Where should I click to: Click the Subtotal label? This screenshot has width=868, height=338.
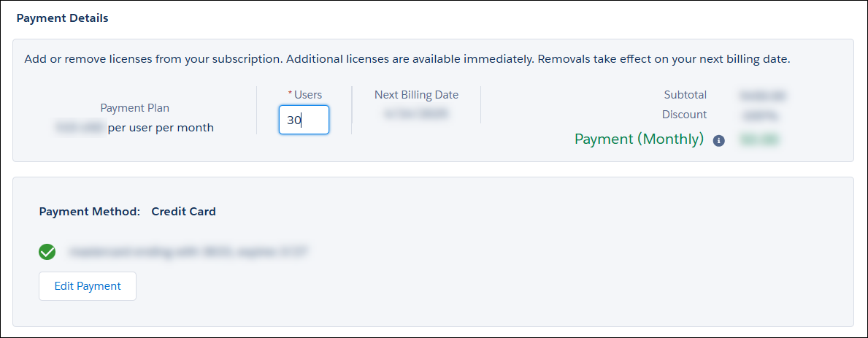pyautogui.click(x=685, y=95)
